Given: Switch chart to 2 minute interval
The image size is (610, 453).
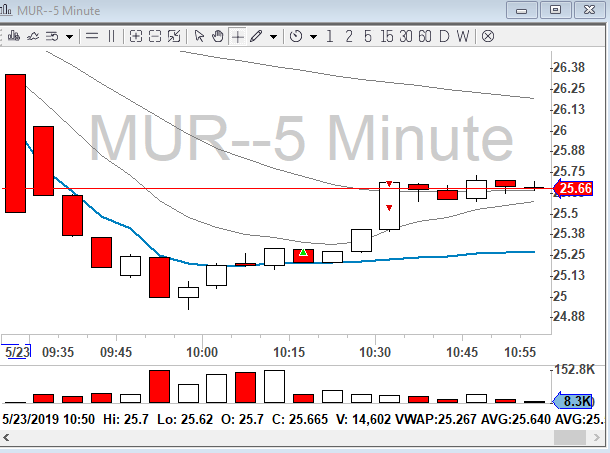Looking at the screenshot, I should 349,37.
